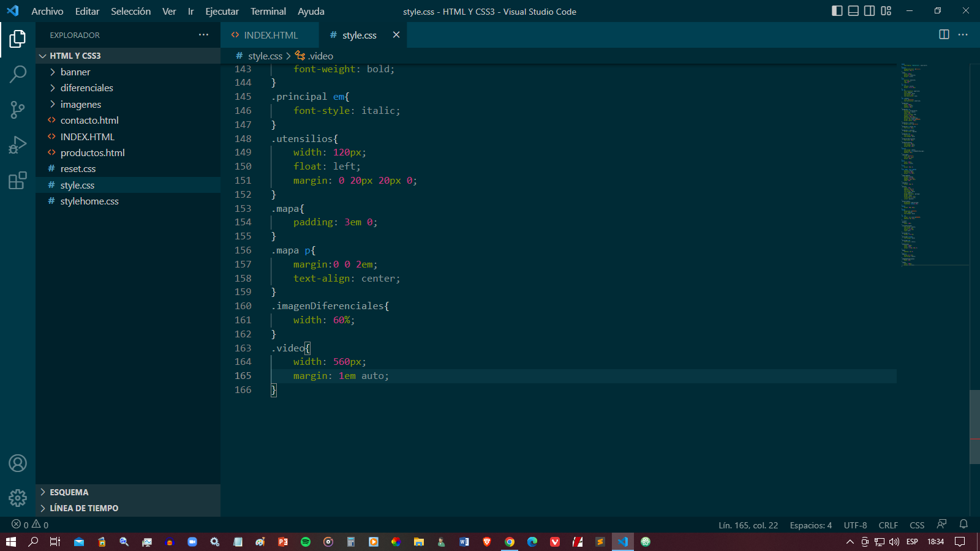This screenshot has height=551, width=980.
Task: Expand the diferenciales folder
Action: (128, 88)
